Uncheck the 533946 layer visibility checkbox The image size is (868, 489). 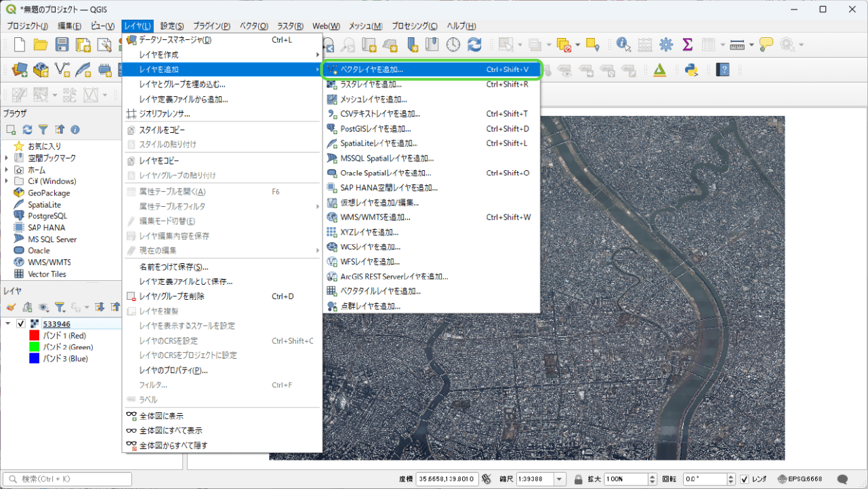[21, 324]
